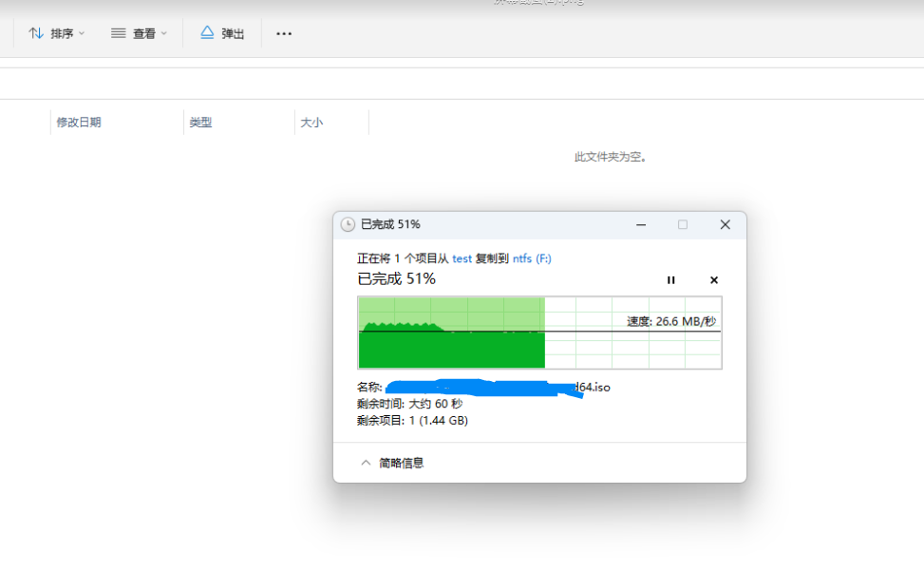The height and width of the screenshot is (571, 924).
Task: Minimize the copy progress dialog
Action: tap(641, 224)
